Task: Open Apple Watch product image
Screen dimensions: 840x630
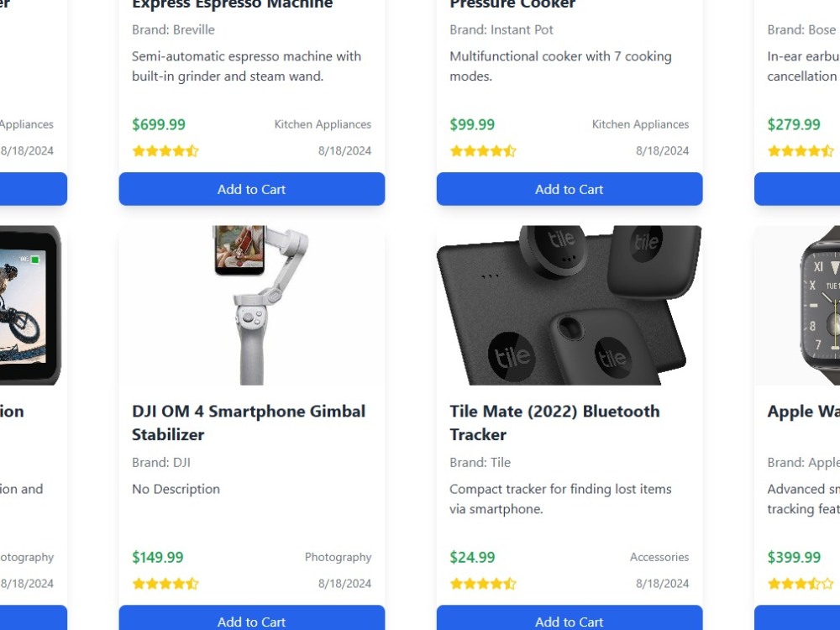Action: point(797,305)
